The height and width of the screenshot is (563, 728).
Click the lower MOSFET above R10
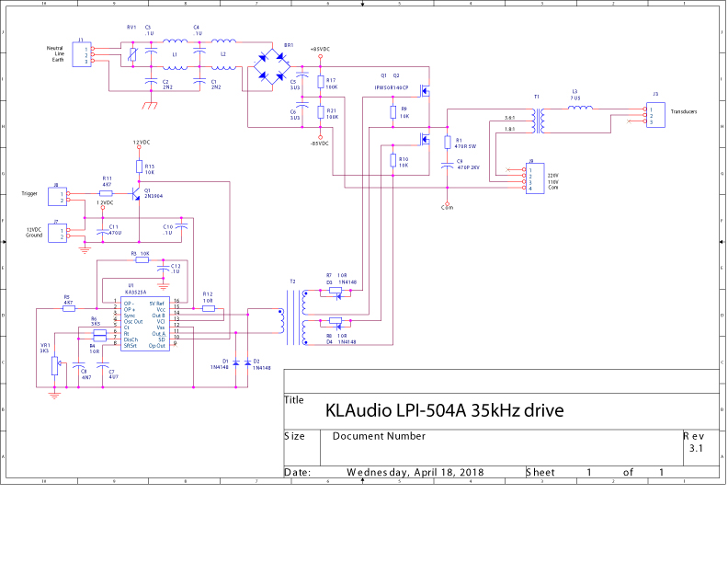point(425,139)
